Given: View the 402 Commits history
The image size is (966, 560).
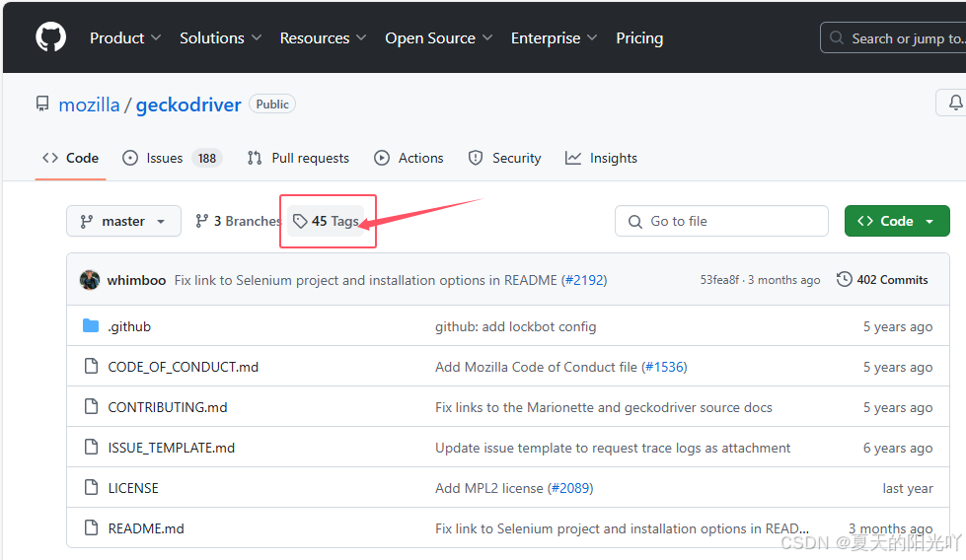Looking at the screenshot, I should [x=882, y=280].
